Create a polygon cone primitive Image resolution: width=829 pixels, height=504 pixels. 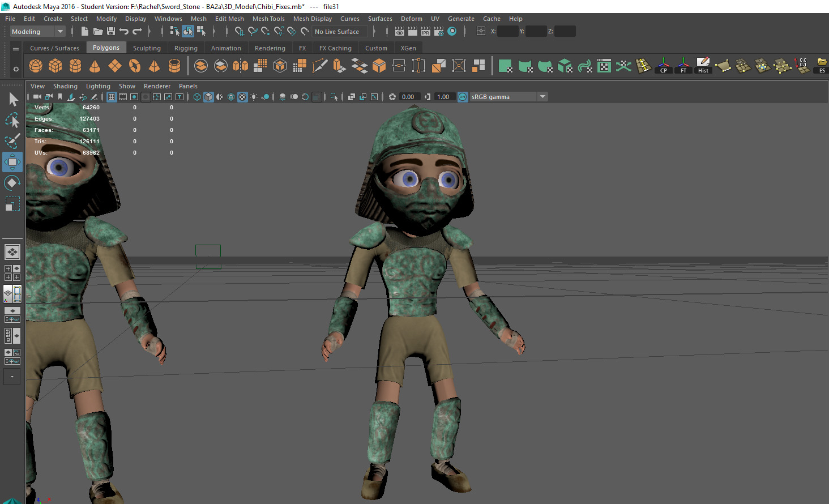click(x=95, y=66)
